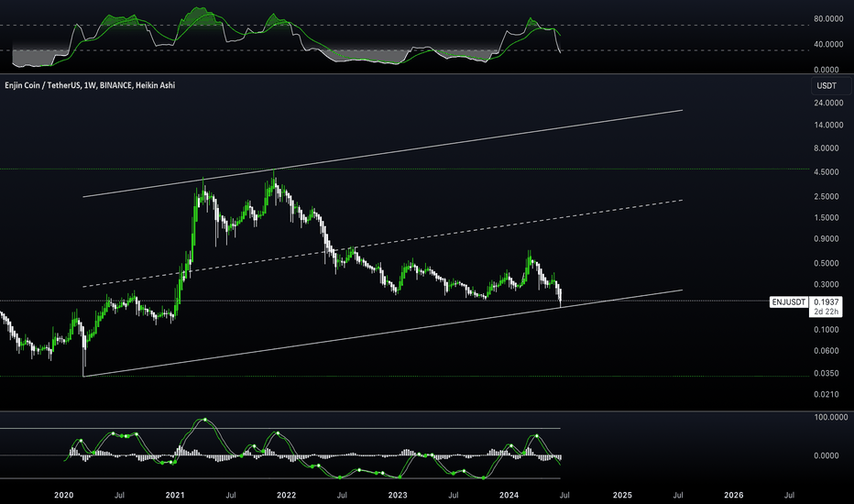This screenshot has height=504, width=854.
Task: Click the 2025 year label on time axis
Action: (622, 495)
